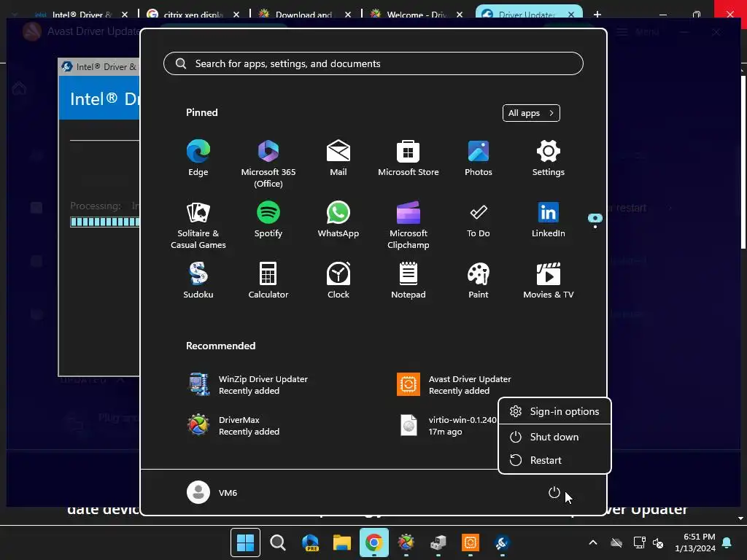747x560 pixels.
Task: Open volume control in system tray
Action: [x=659, y=542]
